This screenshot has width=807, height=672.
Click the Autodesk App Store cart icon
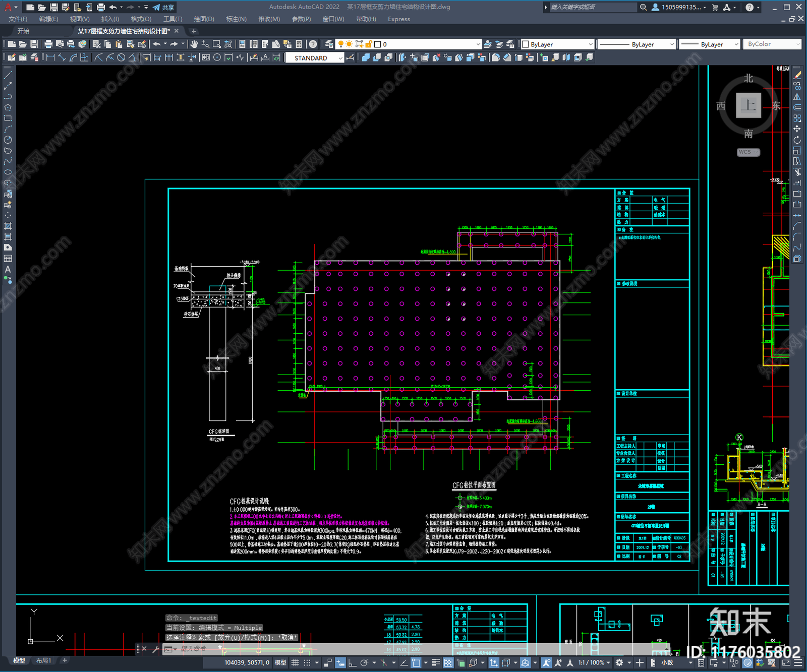[x=715, y=7]
